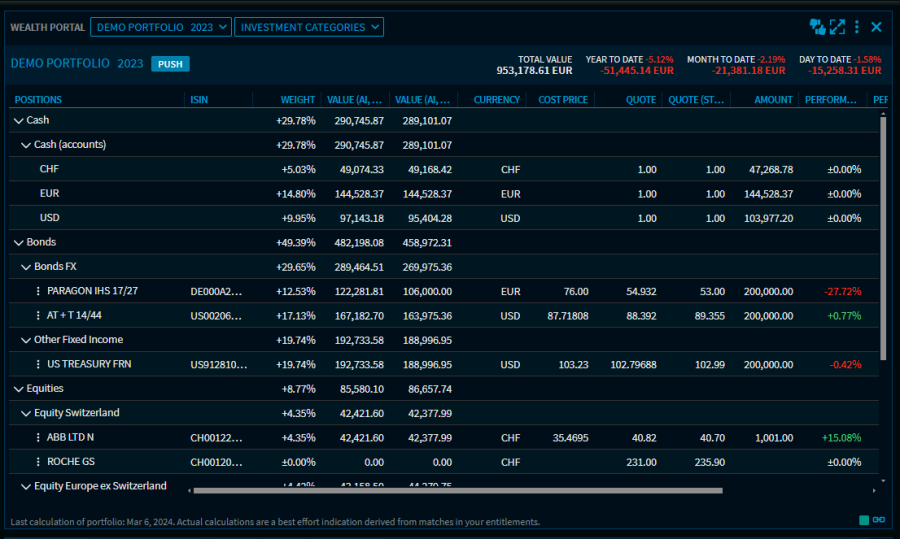Click the thumbs up/down feedback icon

tap(817, 27)
